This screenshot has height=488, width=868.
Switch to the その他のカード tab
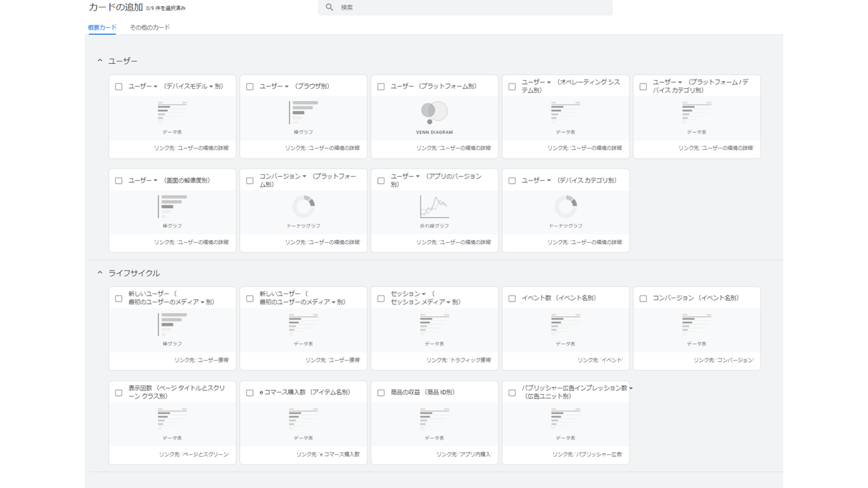150,28
